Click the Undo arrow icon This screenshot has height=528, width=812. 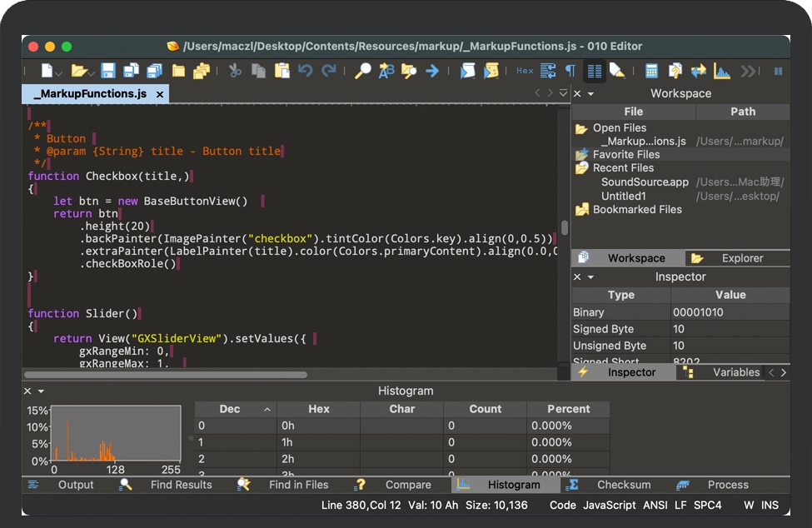[x=306, y=71]
